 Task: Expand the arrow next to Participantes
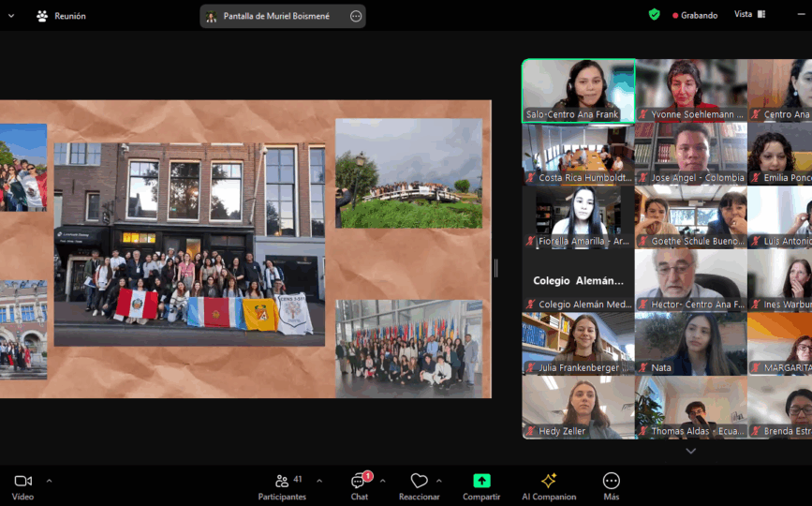318,481
